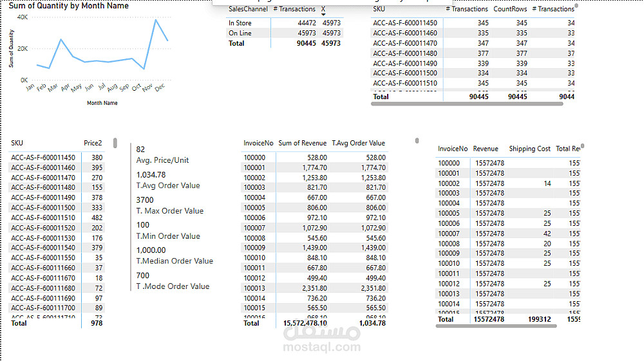Select the T. Max Order Value card
Viewport: 644px width, 361px height.
(169, 205)
